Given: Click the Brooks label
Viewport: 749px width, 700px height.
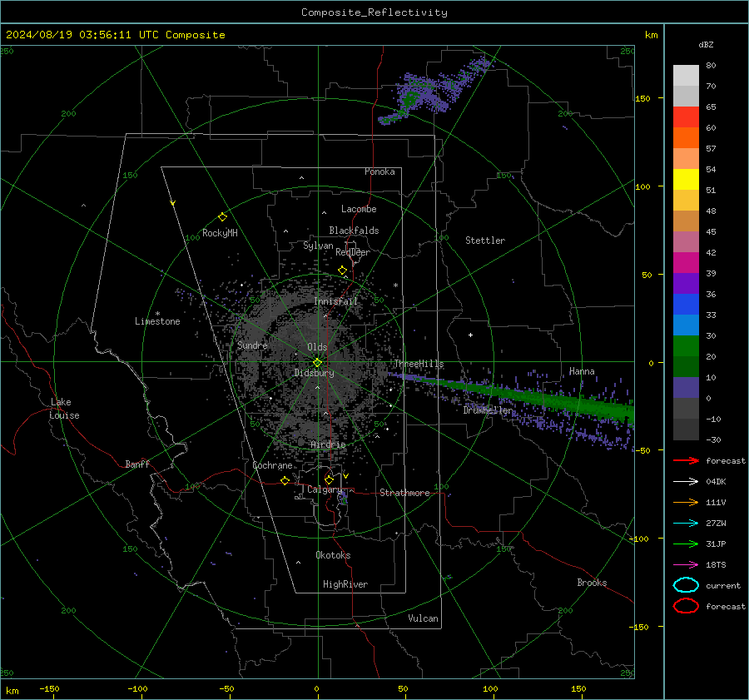Looking at the screenshot, I should 592,583.
